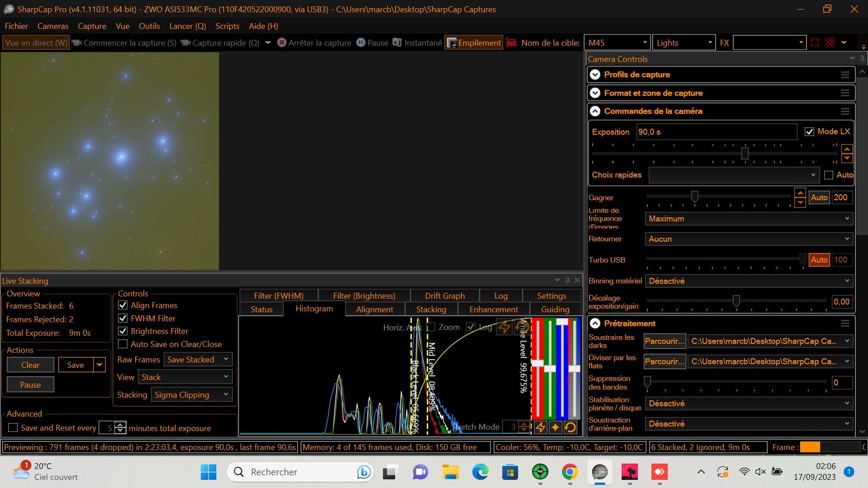
Task: Toggle the red reticule crosshair icon
Action: pyautogui.click(x=830, y=42)
